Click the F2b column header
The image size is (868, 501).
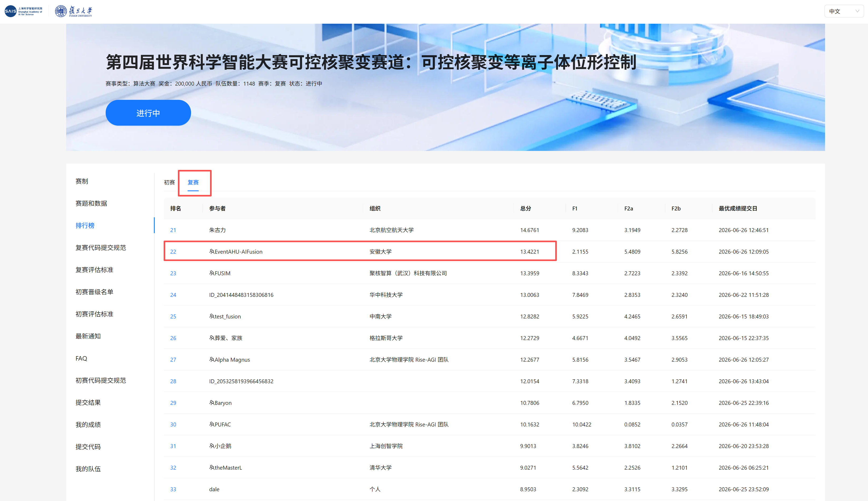(676, 209)
